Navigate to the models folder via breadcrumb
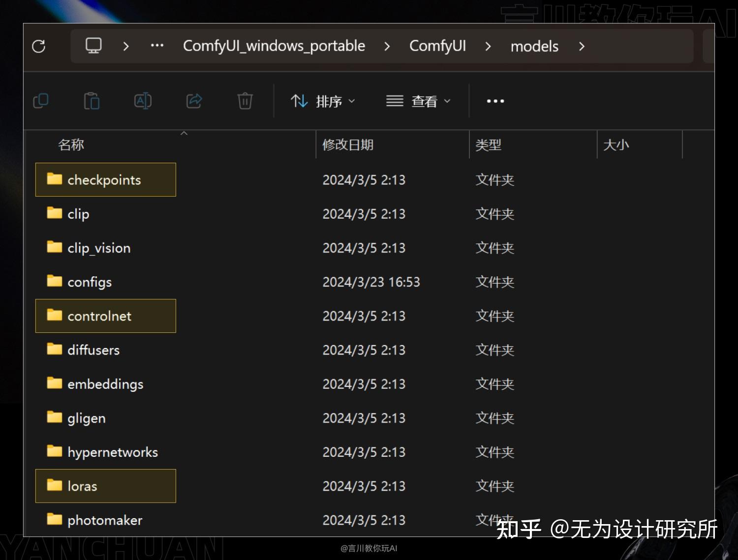This screenshot has height=560, width=738. (534, 46)
